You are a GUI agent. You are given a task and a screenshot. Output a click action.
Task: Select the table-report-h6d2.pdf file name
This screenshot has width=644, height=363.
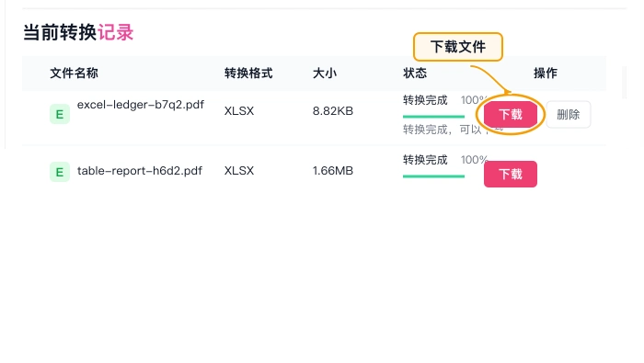click(x=140, y=171)
